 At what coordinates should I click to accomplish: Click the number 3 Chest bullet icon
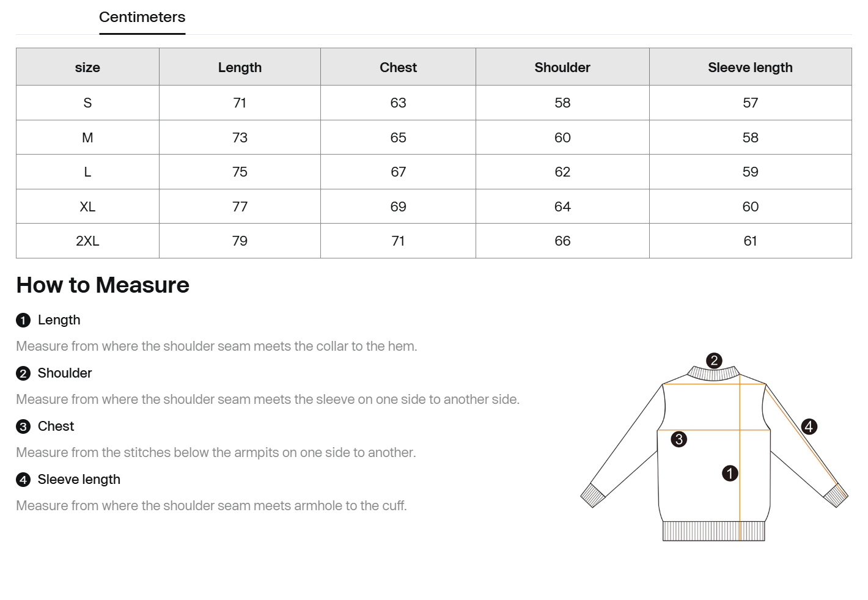coord(23,426)
